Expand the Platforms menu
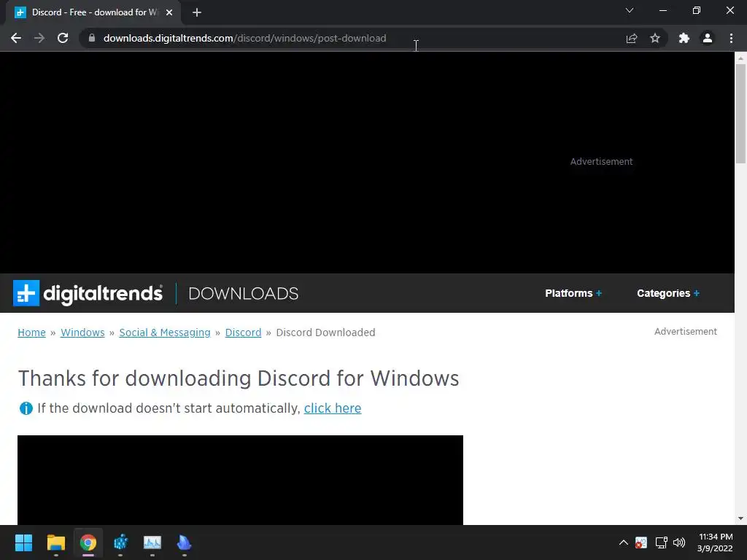747x560 pixels. pyautogui.click(x=573, y=293)
